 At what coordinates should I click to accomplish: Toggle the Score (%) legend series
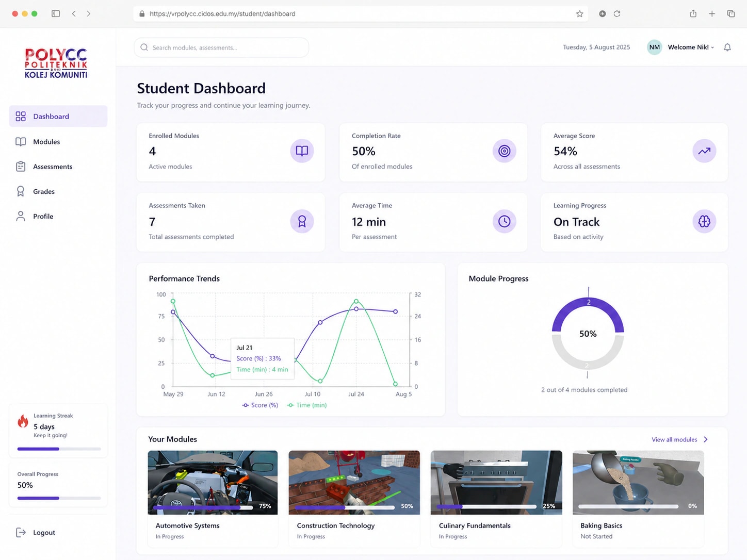(x=260, y=405)
